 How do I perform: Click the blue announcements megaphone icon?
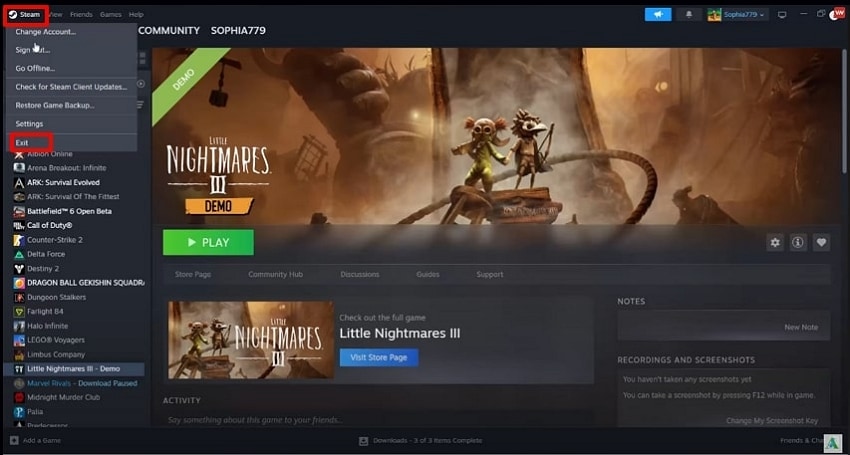(658, 15)
